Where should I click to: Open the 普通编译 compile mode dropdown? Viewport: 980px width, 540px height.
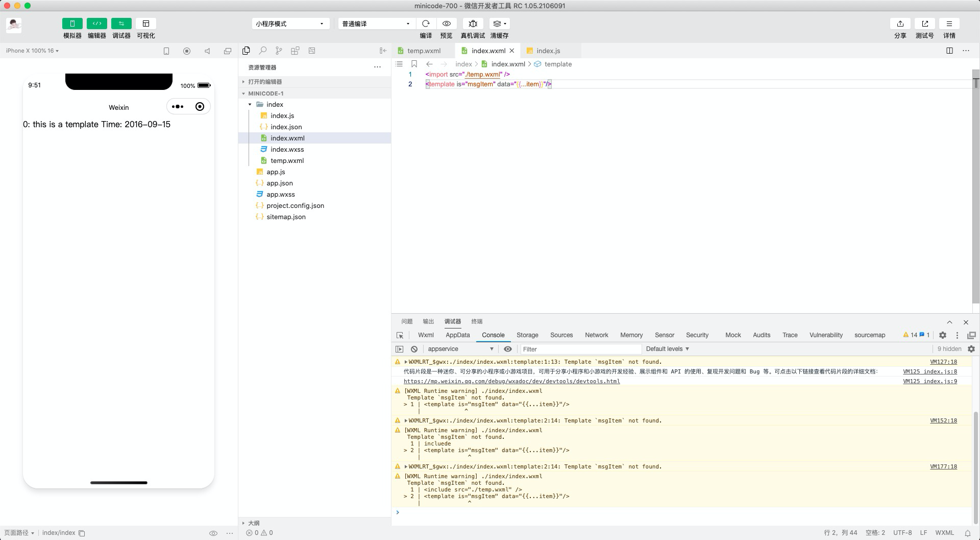click(376, 24)
